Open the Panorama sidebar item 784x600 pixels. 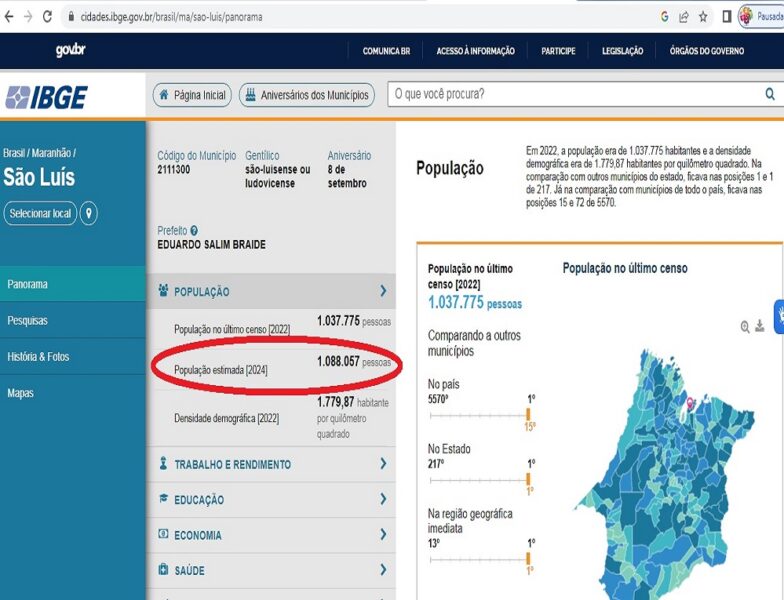72,284
